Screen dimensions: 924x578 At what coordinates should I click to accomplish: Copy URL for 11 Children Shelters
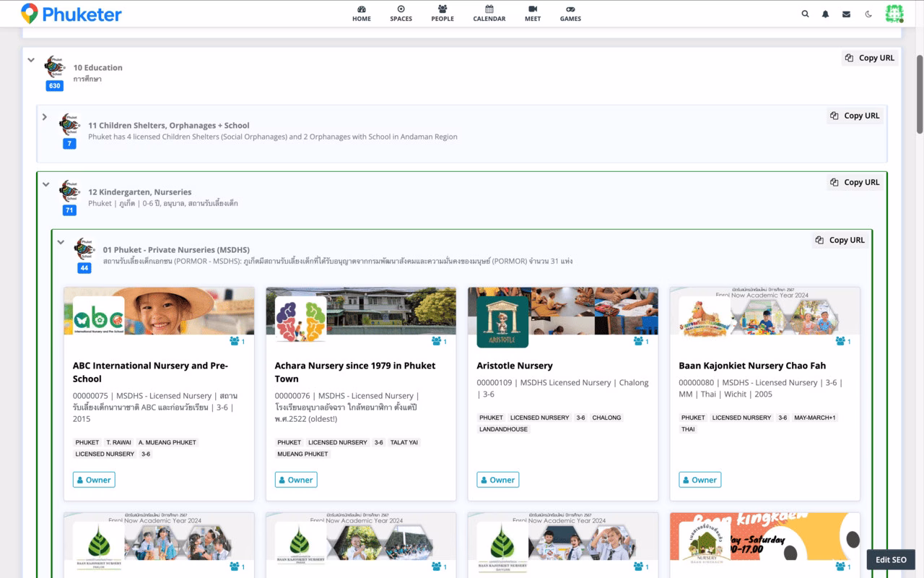coord(855,116)
